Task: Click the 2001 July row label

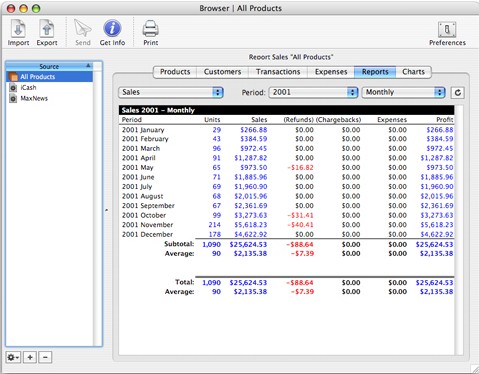Action: (x=137, y=187)
